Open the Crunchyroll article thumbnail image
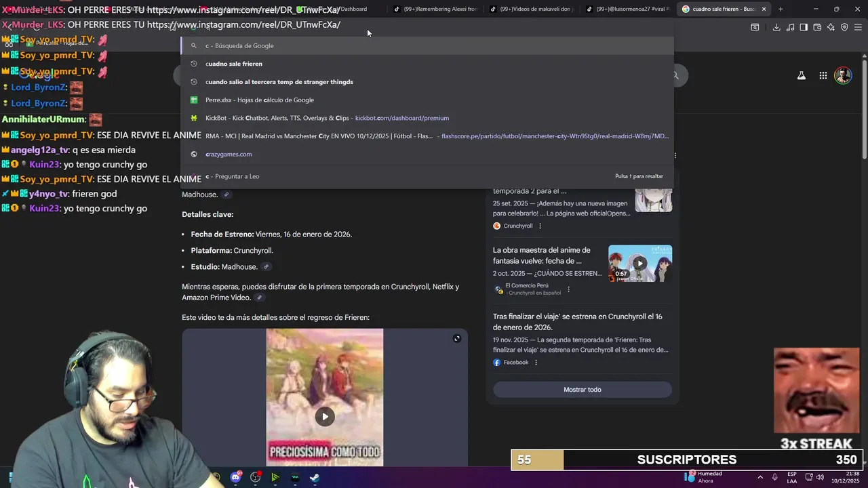The height and width of the screenshot is (488, 868). (x=654, y=201)
